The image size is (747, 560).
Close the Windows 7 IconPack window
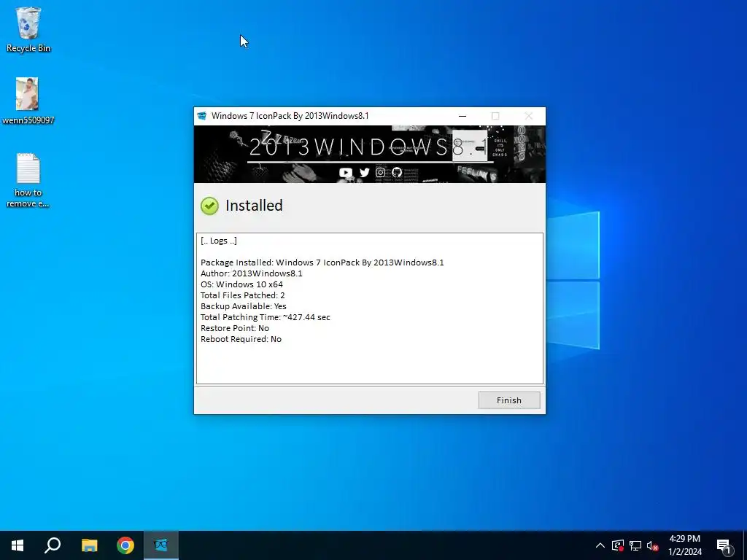pyautogui.click(x=528, y=116)
